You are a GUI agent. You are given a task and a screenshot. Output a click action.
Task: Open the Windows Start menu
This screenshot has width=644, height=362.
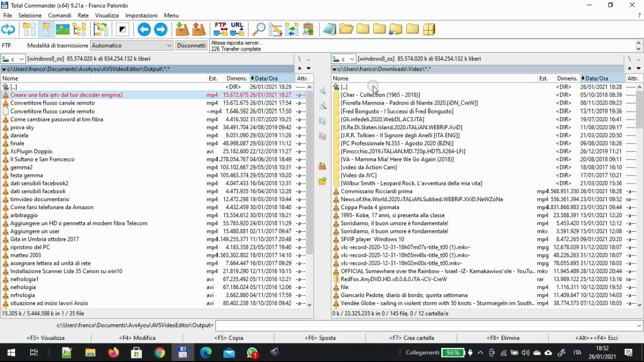tap(11, 352)
